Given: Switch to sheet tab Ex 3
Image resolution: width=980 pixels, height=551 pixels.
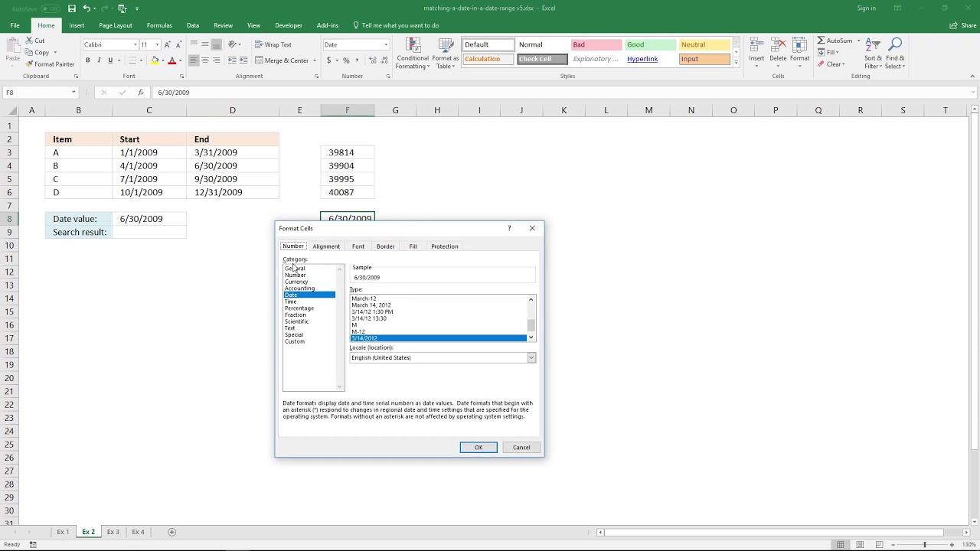Looking at the screenshot, I should pyautogui.click(x=113, y=532).
